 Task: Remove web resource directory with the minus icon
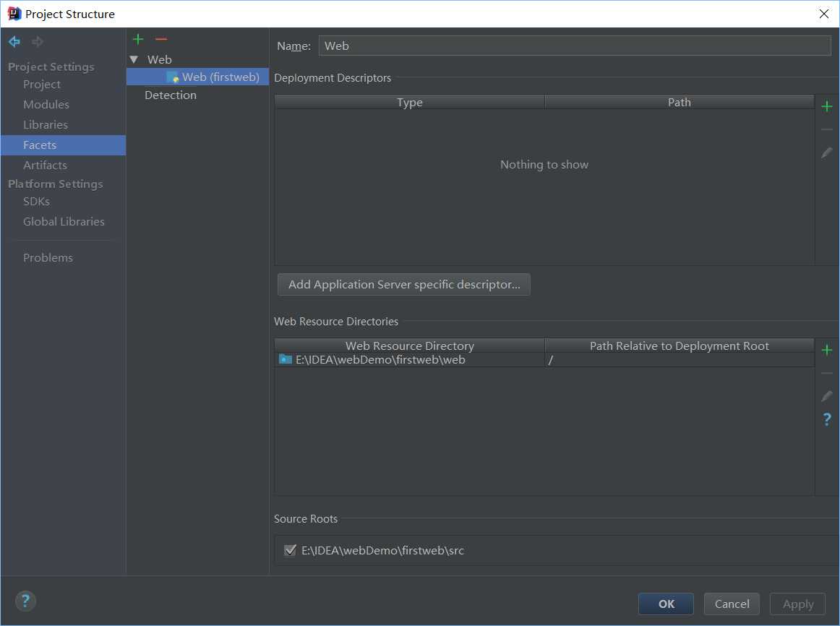pyautogui.click(x=826, y=373)
